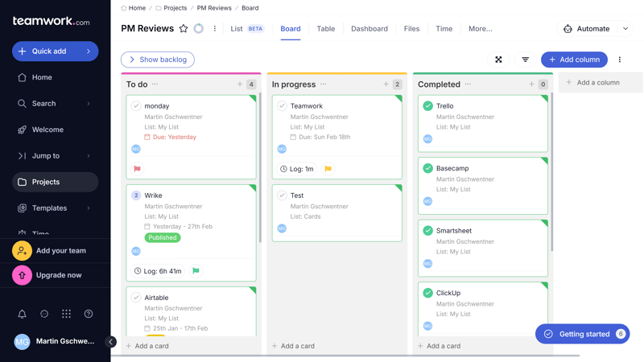
Task: Uncheck the completed Basecamp task
Action: pos(427,168)
